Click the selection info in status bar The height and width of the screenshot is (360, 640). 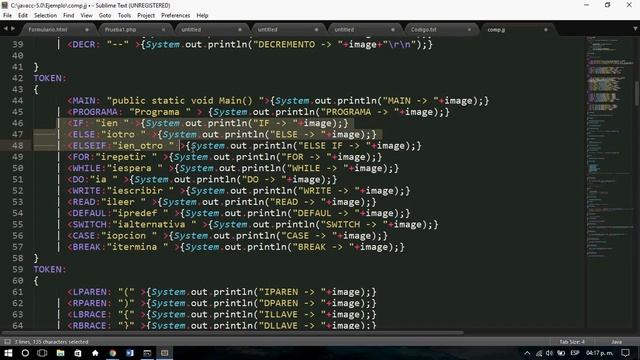[x=51, y=342]
